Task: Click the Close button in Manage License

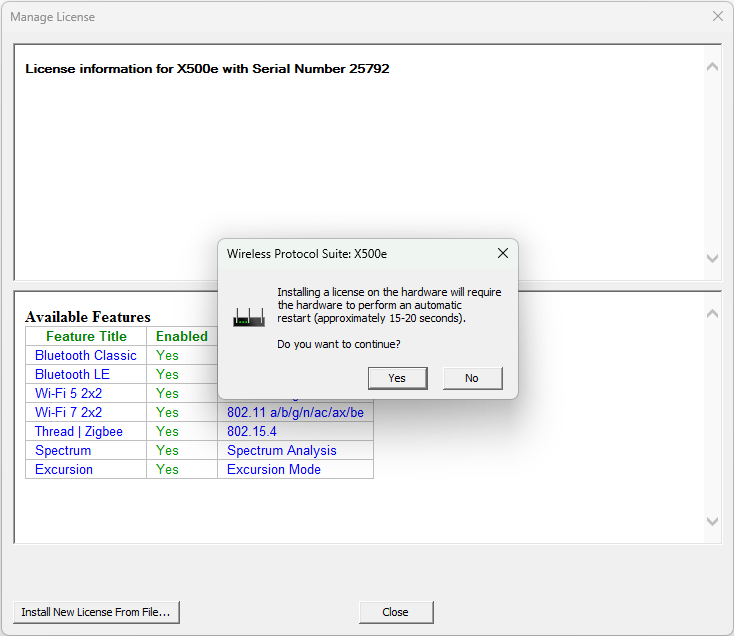Action: pyautogui.click(x=396, y=612)
